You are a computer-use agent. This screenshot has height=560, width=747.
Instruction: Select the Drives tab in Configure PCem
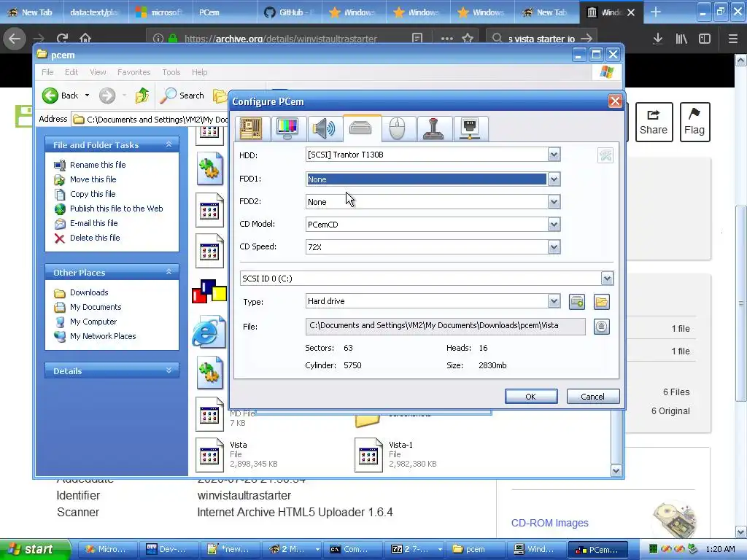[360, 128]
